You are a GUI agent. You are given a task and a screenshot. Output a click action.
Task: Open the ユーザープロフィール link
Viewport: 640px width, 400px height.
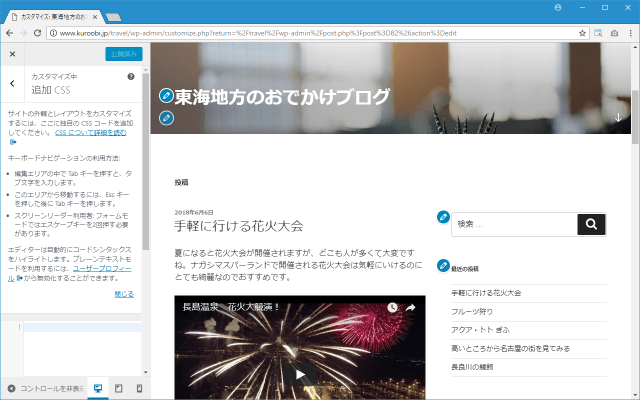[102, 269]
